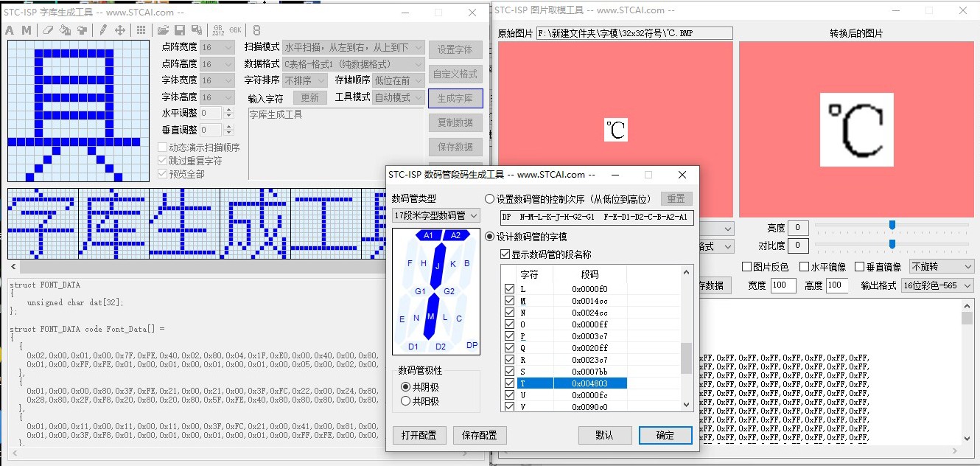Adjust the 对比度 contrast slider
This screenshot has height=466, width=980.
[892, 244]
